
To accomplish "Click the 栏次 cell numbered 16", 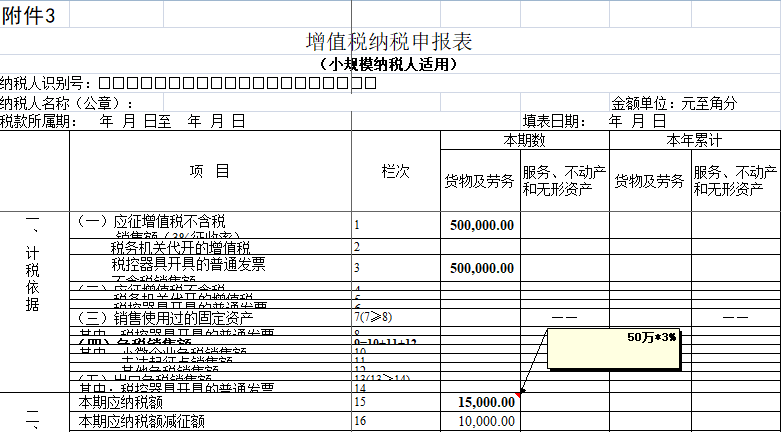I will click(395, 422).
